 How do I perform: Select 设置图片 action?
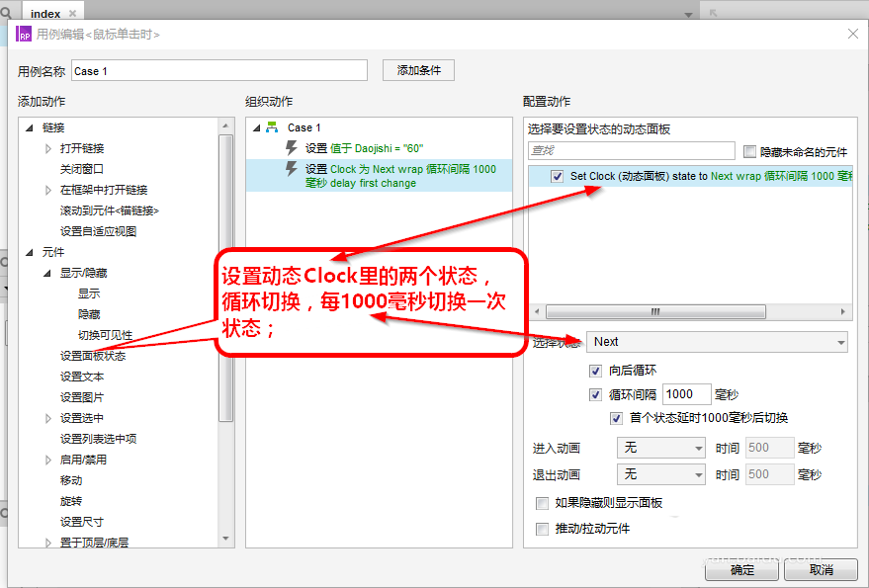[x=82, y=397]
